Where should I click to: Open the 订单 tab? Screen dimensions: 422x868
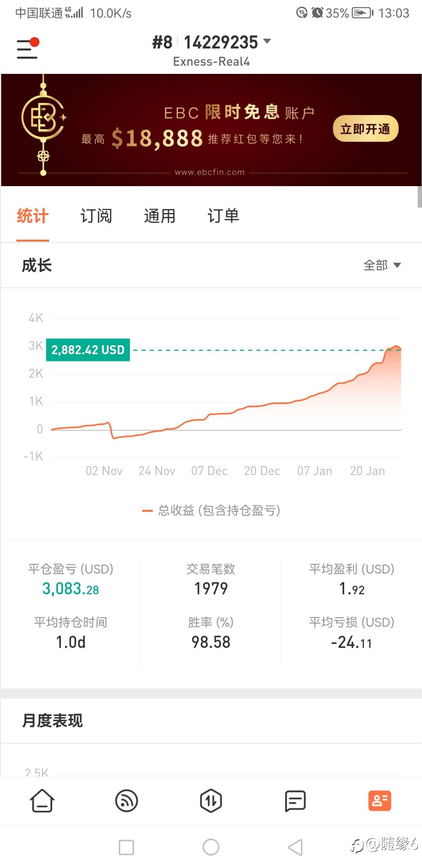pos(223,216)
